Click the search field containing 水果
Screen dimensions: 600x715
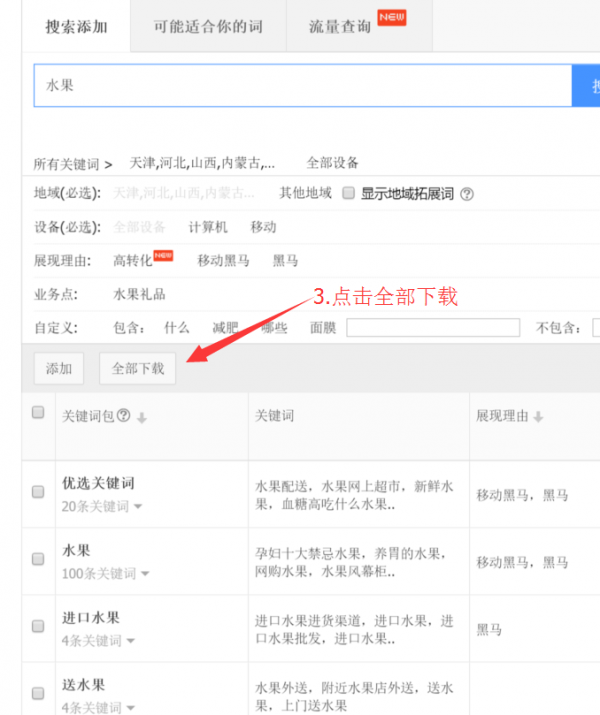click(303, 86)
